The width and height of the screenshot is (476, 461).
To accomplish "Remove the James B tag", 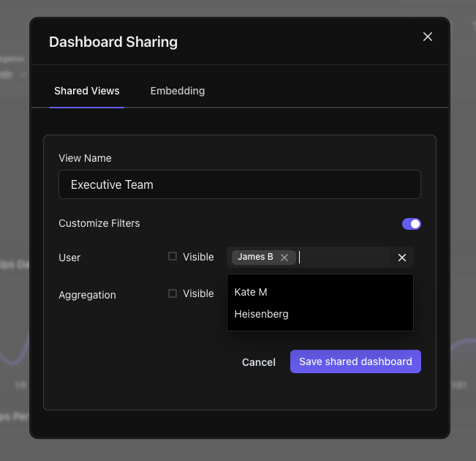I will (x=284, y=258).
